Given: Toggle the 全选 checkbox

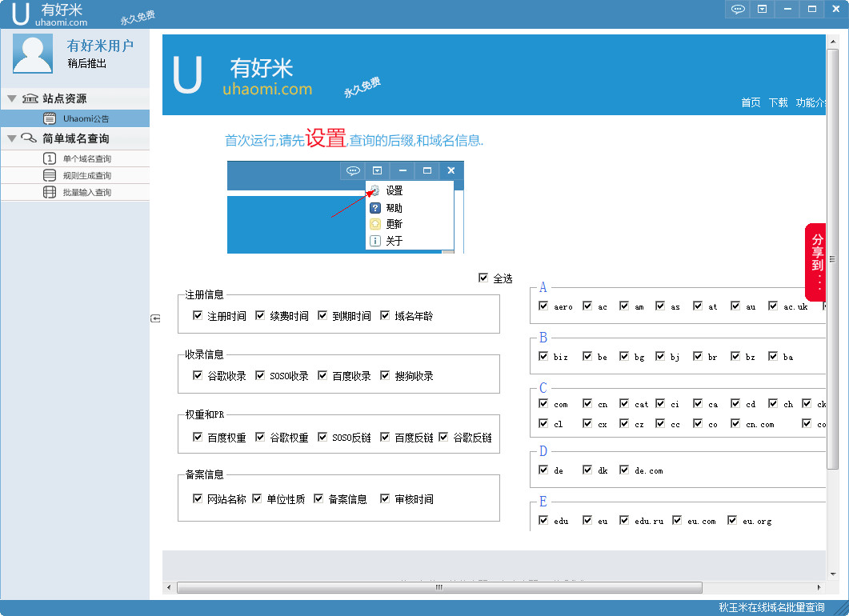Looking at the screenshot, I should (x=483, y=278).
